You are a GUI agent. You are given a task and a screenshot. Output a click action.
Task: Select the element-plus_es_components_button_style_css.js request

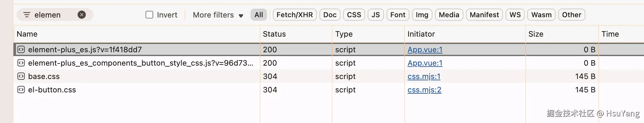tap(329, 63)
